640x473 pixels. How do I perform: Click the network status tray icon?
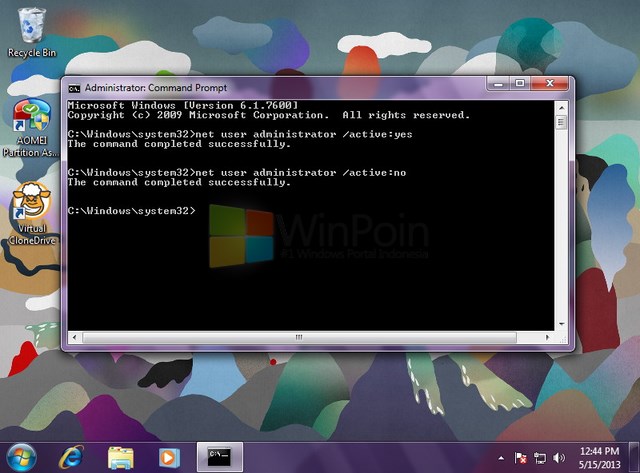[x=540, y=458]
